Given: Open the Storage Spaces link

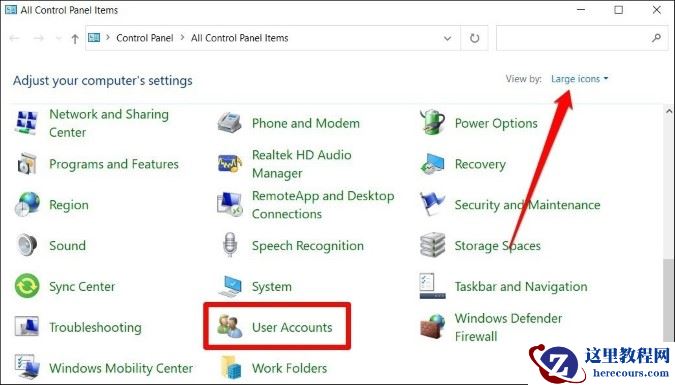Looking at the screenshot, I should [497, 246].
